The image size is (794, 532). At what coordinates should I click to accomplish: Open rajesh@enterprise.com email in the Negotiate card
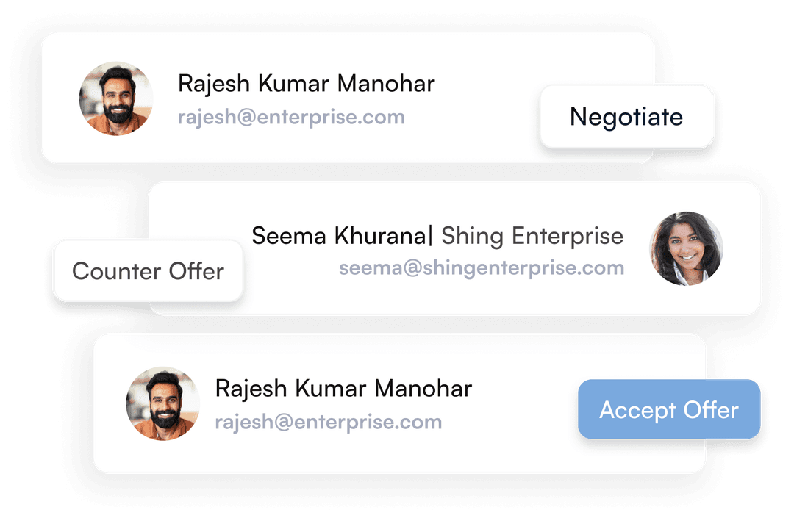[x=291, y=117]
